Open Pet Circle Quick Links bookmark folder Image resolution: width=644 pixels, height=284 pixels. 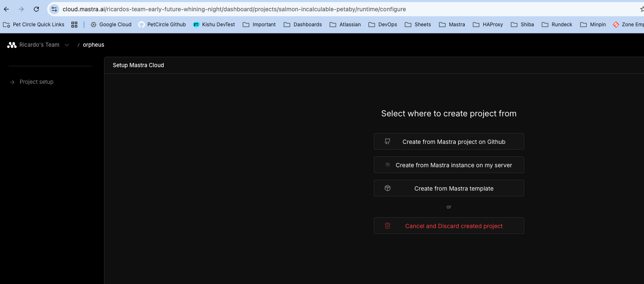34,25
